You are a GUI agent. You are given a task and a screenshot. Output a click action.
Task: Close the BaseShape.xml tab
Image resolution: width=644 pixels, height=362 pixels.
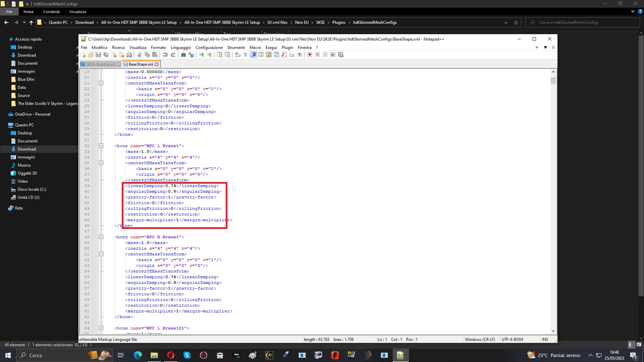(x=156, y=64)
